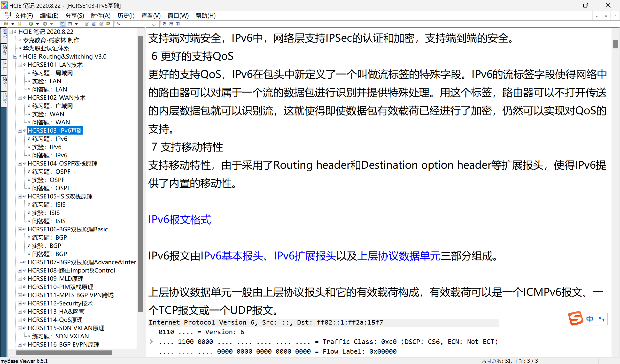The width and height of the screenshot is (620, 364).
Task: Click the green back navigation arrow
Action: [31, 24]
